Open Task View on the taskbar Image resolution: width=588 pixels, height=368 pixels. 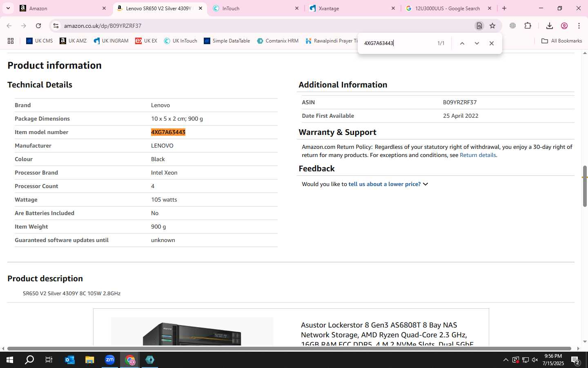pyautogui.click(x=49, y=360)
